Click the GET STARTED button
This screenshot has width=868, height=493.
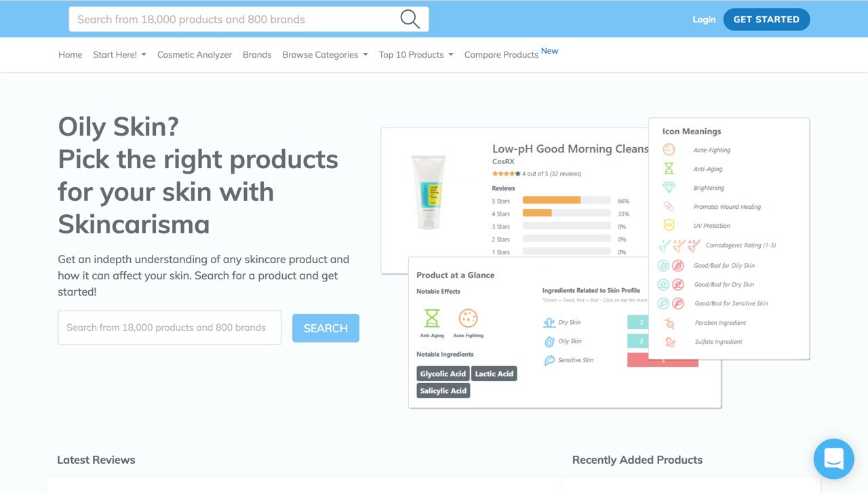tap(766, 19)
